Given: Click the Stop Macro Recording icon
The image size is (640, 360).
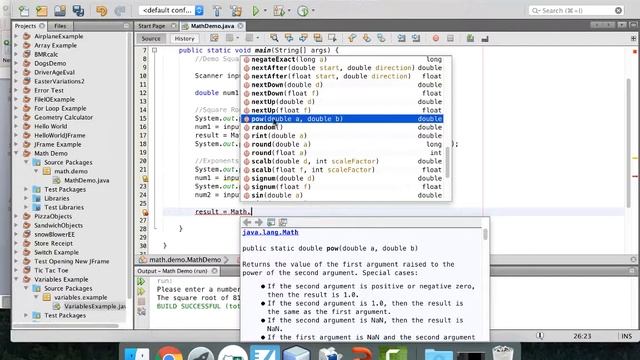Looking at the screenshot, I should (x=450, y=38).
